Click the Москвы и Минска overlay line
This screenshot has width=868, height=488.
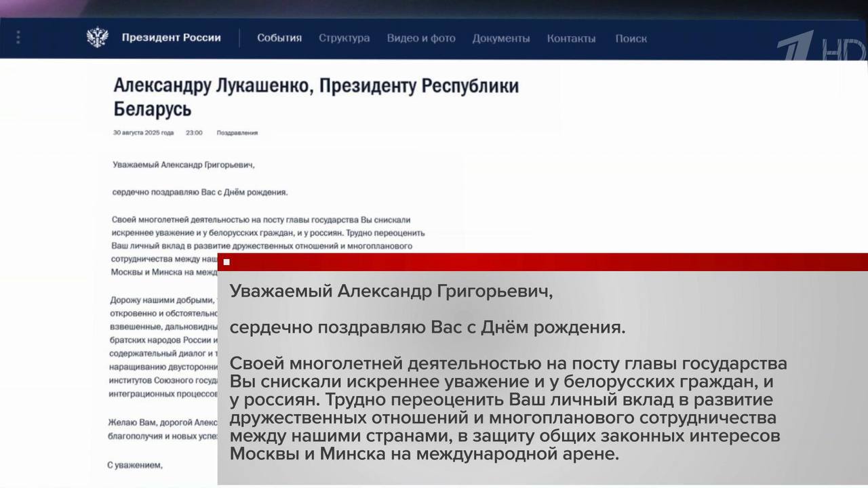[425, 453]
